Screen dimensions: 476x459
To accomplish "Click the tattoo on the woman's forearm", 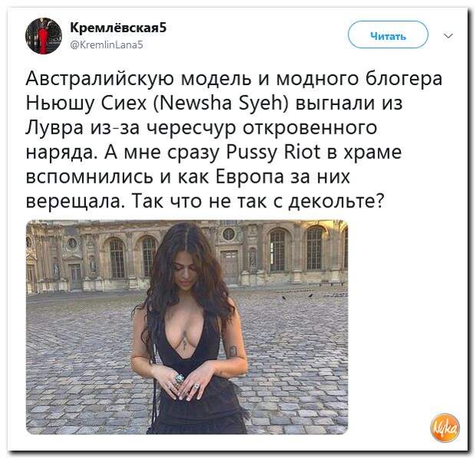I will 233,351.
